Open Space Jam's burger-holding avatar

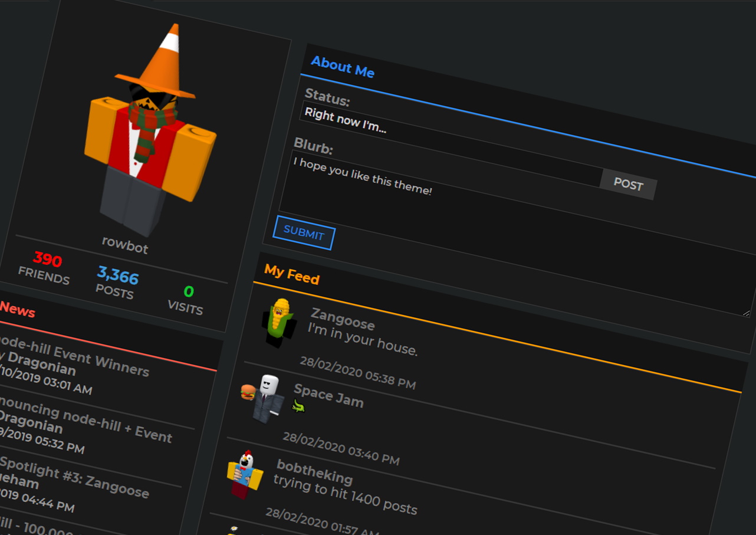coord(262,398)
